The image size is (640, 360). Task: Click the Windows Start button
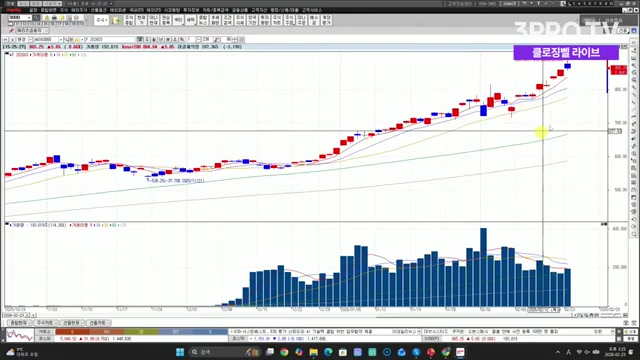(x=180, y=352)
